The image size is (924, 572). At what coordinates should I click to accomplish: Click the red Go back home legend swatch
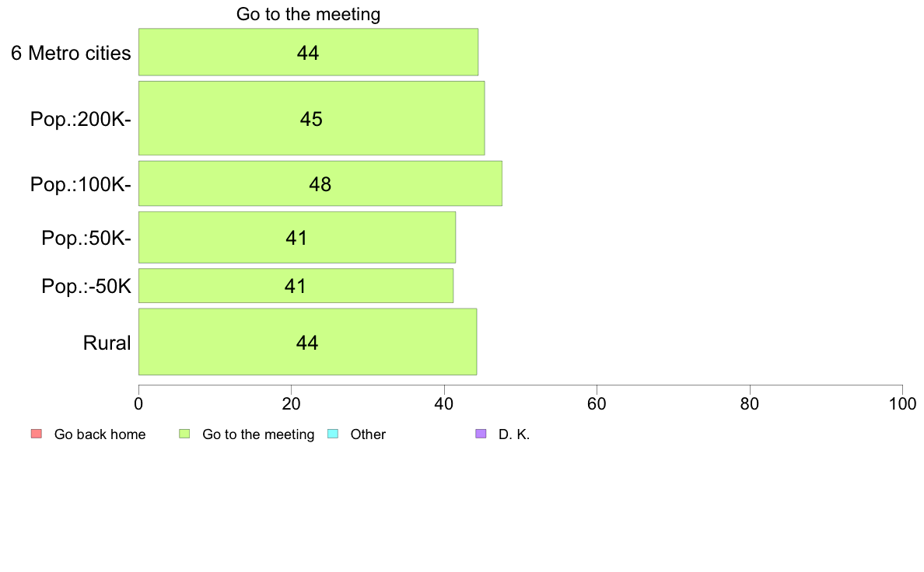[x=37, y=434]
